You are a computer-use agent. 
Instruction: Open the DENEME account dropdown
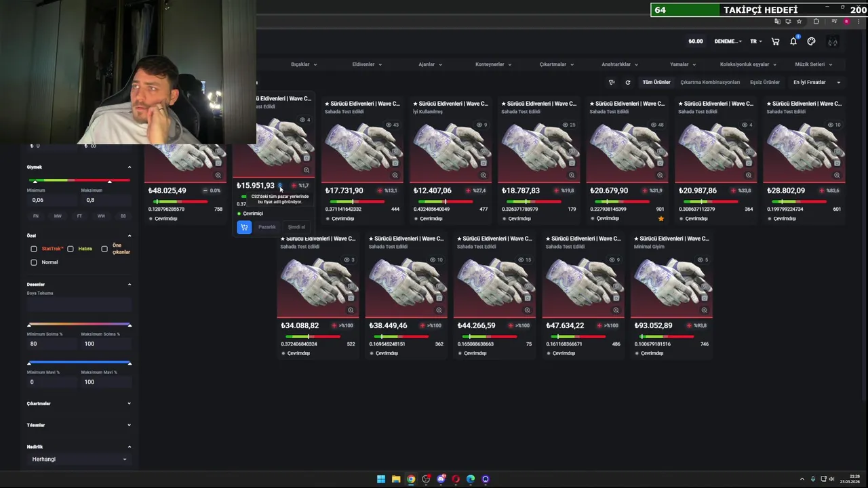tap(728, 41)
